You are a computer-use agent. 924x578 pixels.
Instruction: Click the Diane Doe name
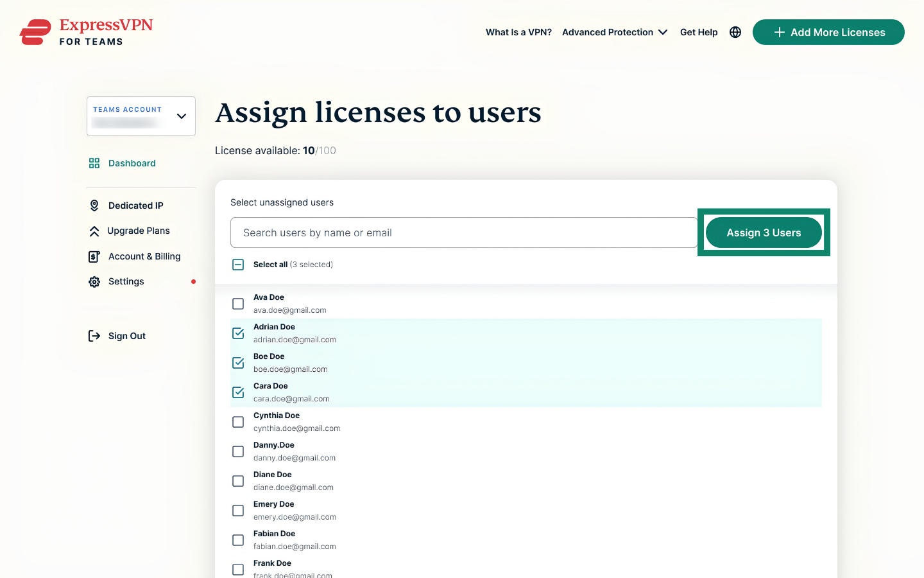click(x=273, y=475)
